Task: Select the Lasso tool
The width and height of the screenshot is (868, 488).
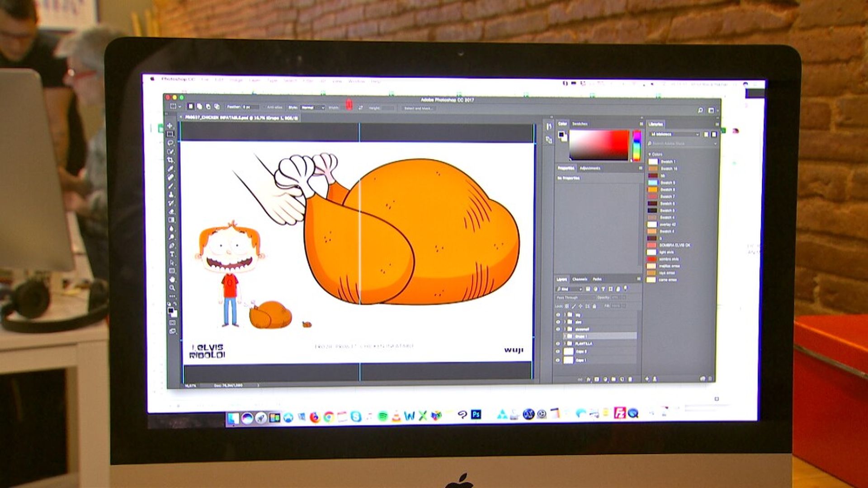Action: [170, 143]
